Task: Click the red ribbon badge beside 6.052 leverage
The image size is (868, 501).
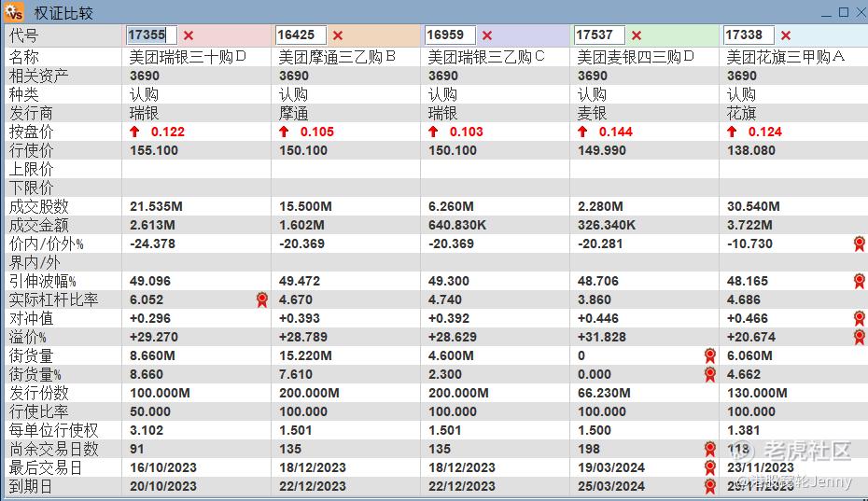Action: pyautogui.click(x=262, y=299)
